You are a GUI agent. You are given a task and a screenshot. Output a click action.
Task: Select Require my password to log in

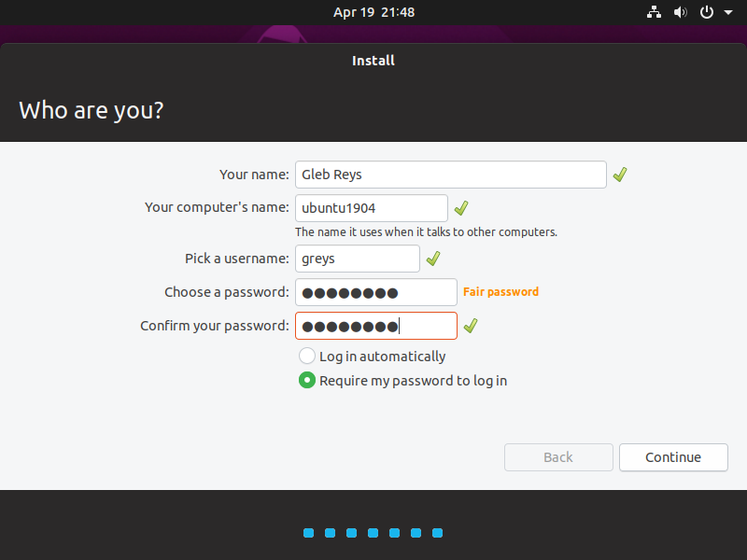click(307, 380)
